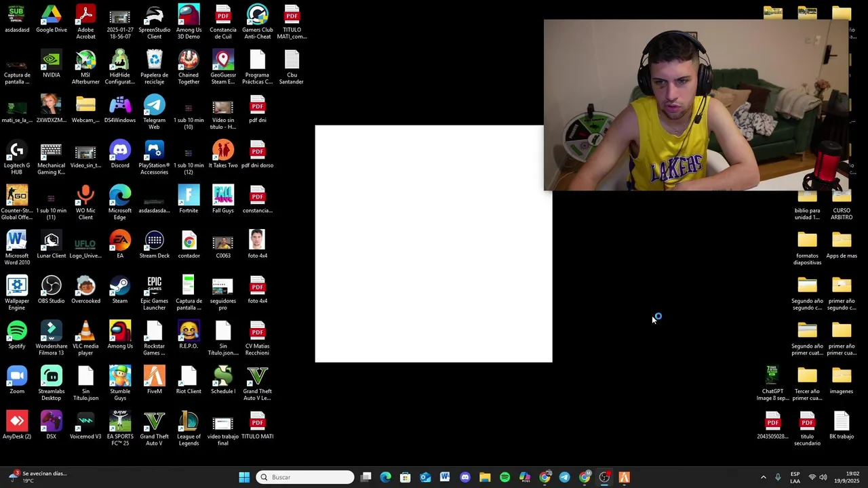Select the Discord desktop icon
868x488 pixels.
click(x=120, y=155)
